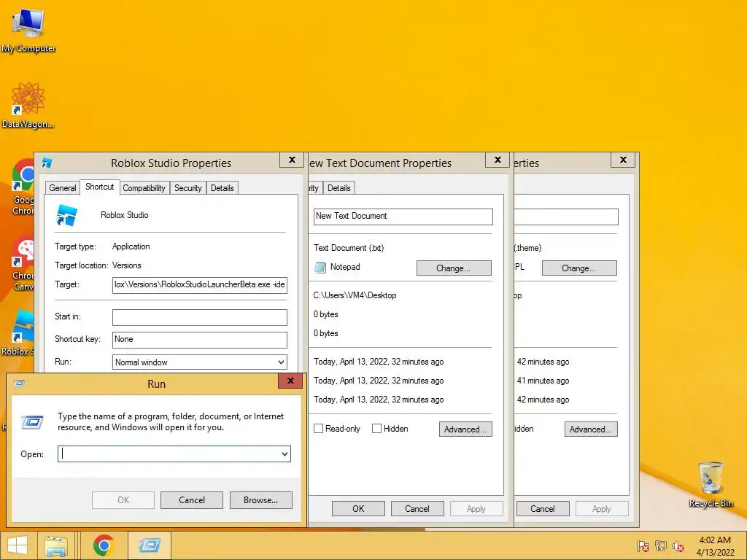
Task: Click the Roblox Studio shortcut icon in Properties
Action: [x=66, y=215]
